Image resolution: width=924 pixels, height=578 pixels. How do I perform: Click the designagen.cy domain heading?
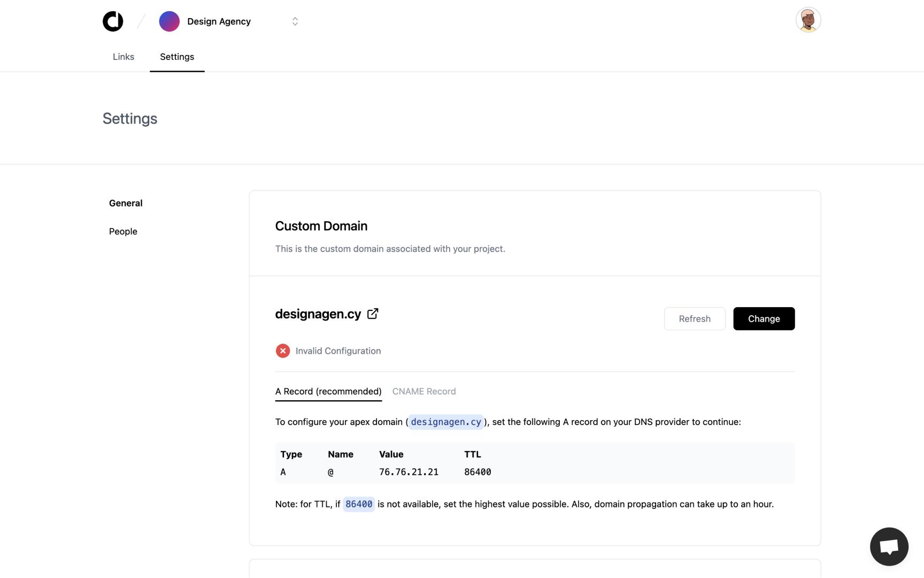click(318, 314)
